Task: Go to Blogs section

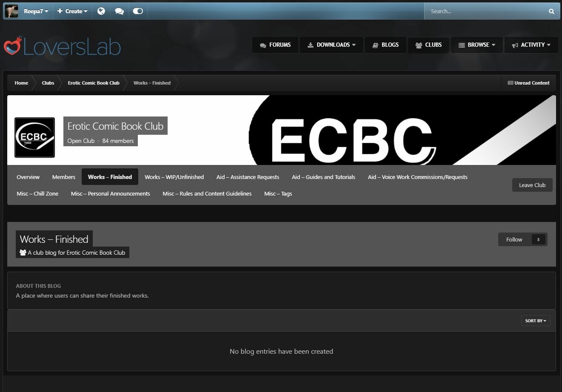Action: (x=386, y=45)
